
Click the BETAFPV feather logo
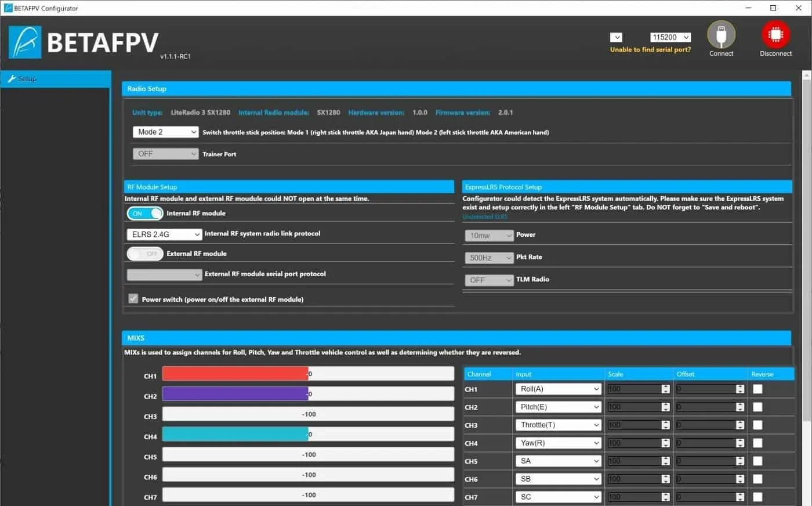[x=25, y=42]
